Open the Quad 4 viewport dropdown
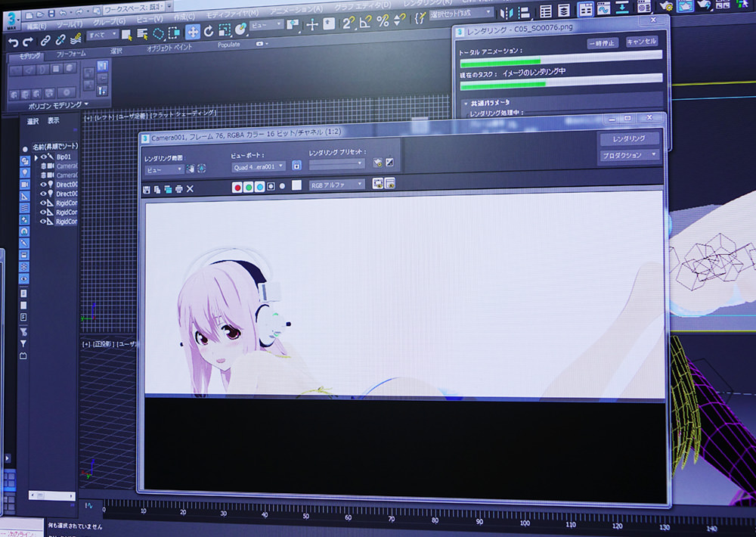Screen dimensions: 756x537 pyautogui.click(x=259, y=167)
